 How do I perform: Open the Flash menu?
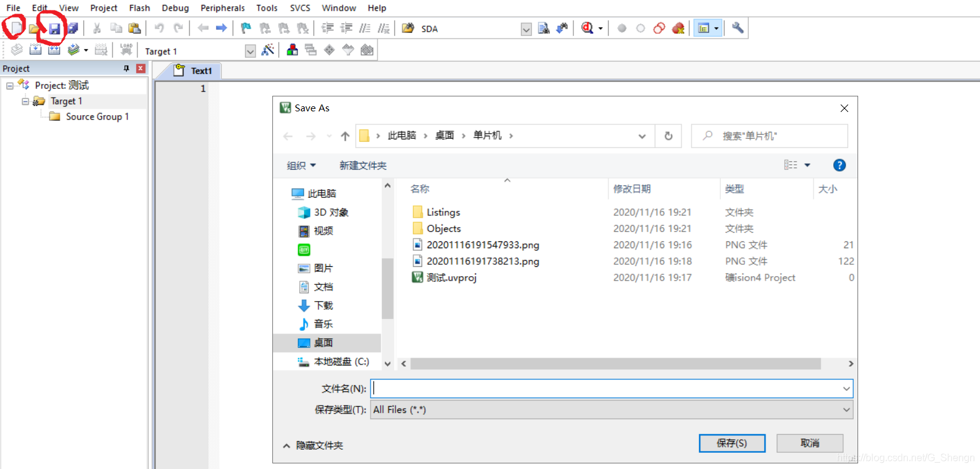point(139,8)
